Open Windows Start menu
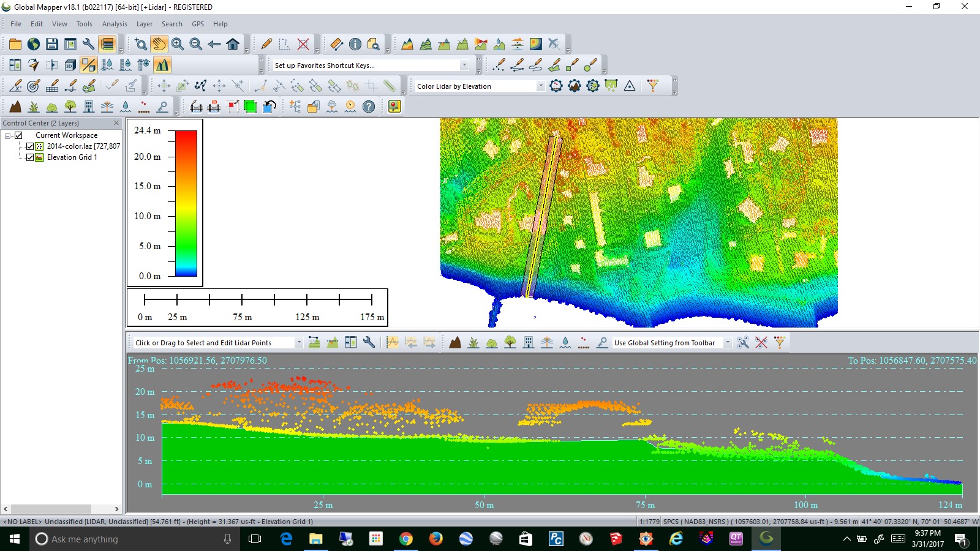Image resolution: width=980 pixels, height=551 pixels. tap(15, 539)
